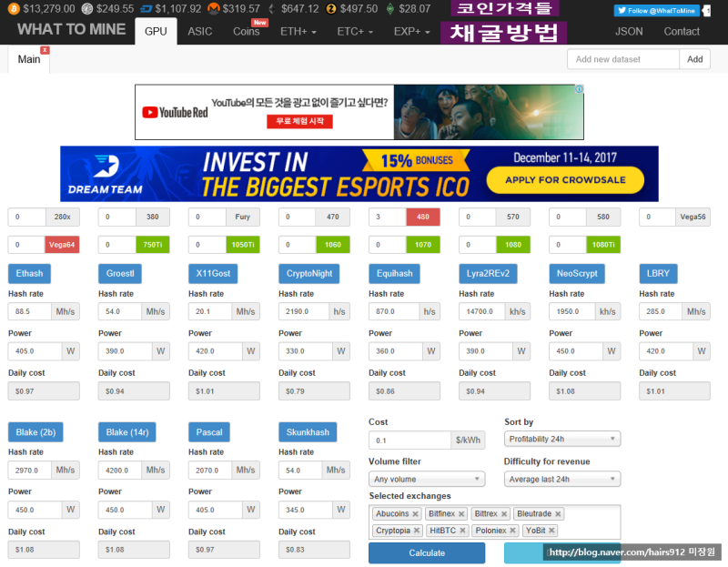This screenshot has height=567, width=728.
Task: Toggle the Equihash algorithm button
Action: point(394,274)
